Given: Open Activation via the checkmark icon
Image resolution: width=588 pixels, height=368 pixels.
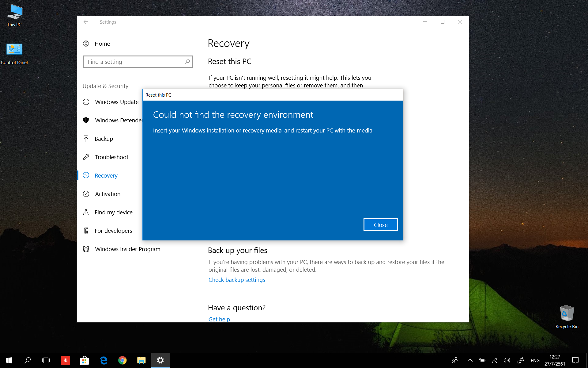Looking at the screenshot, I should tap(86, 194).
